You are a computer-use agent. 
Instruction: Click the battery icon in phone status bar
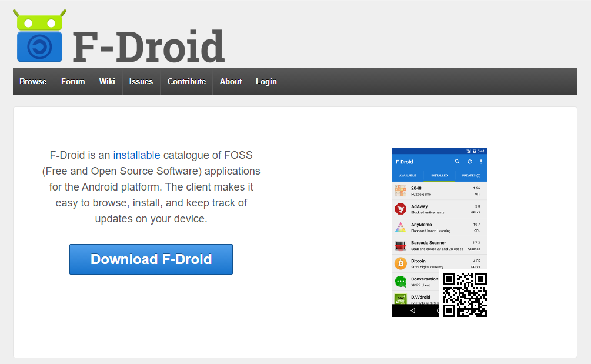point(474,151)
